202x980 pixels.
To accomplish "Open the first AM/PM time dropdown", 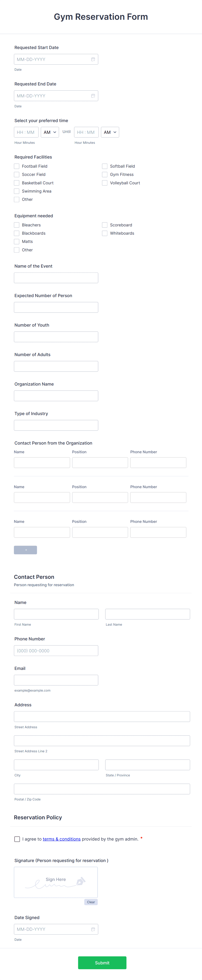I will pyautogui.click(x=50, y=132).
